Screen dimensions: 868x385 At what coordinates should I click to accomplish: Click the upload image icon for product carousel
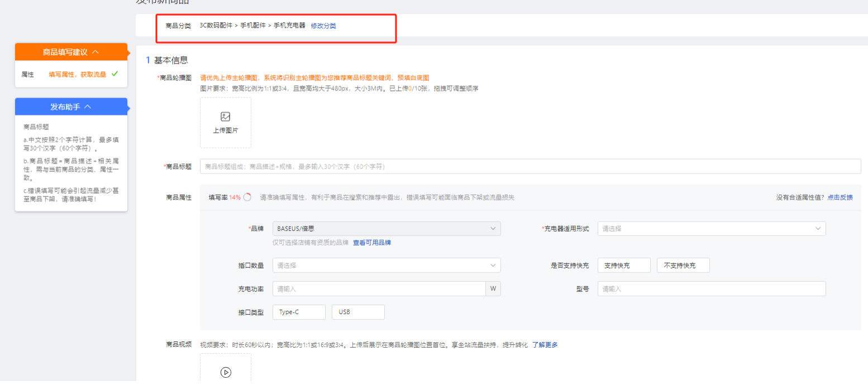point(226,117)
